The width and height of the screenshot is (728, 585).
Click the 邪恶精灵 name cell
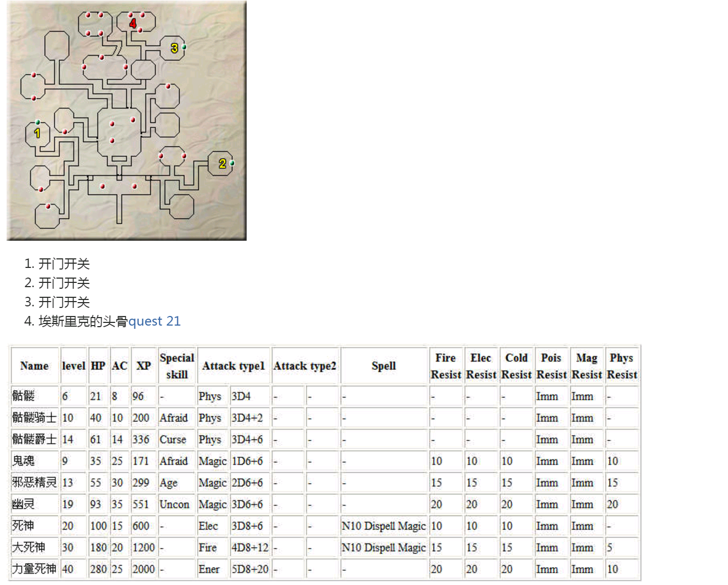pos(34,483)
